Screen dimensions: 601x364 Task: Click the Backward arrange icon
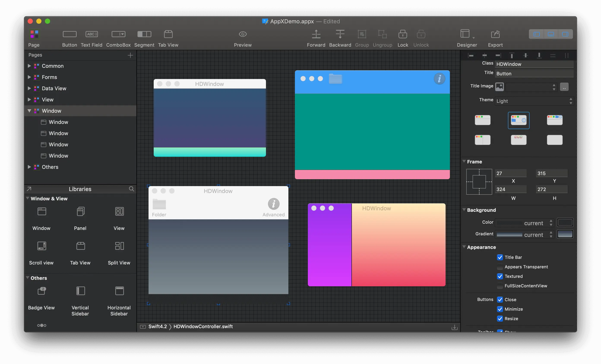340,34
